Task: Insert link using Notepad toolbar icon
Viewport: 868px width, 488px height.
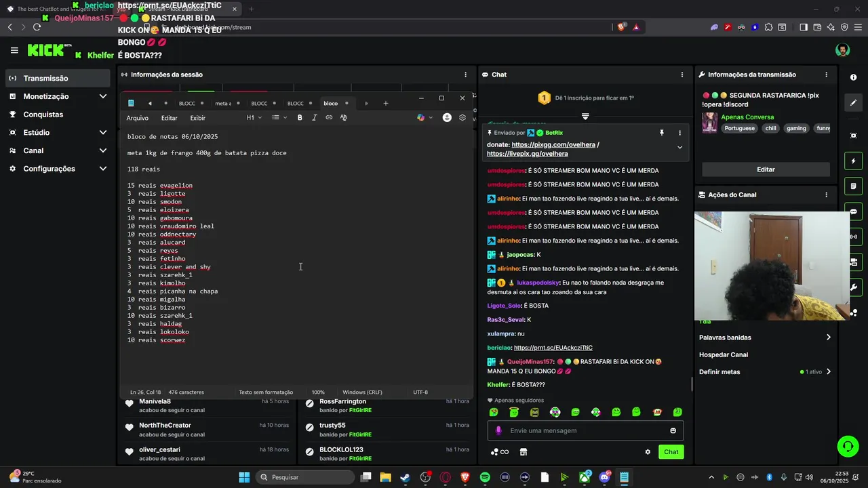Action: 329,118
